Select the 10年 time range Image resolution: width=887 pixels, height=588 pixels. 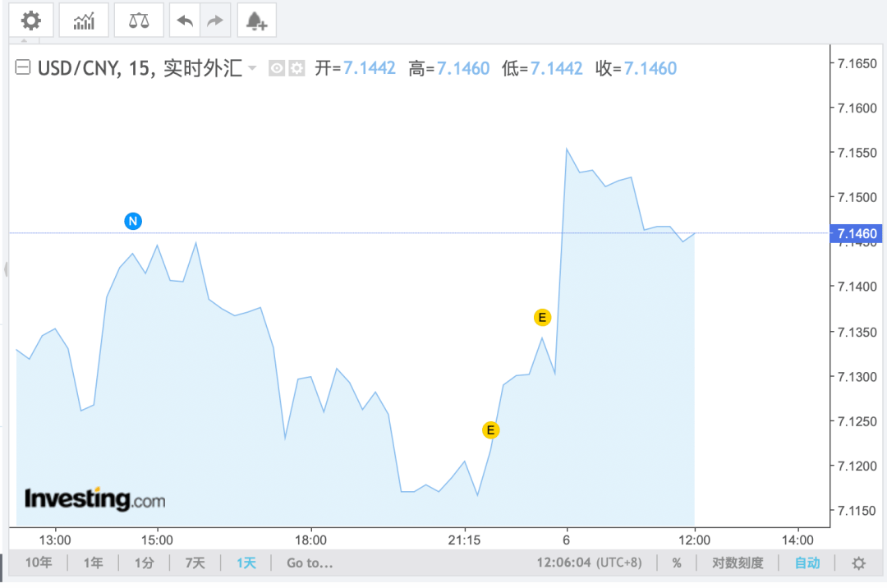39,563
